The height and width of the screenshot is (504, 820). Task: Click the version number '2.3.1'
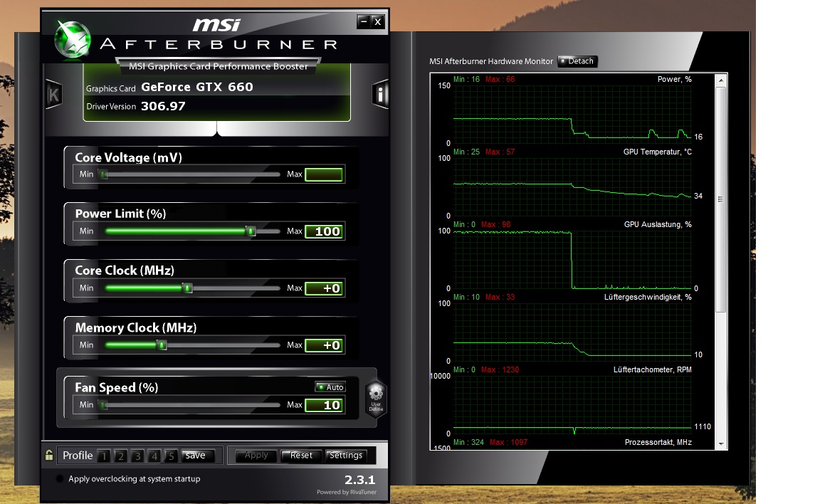coord(359,479)
